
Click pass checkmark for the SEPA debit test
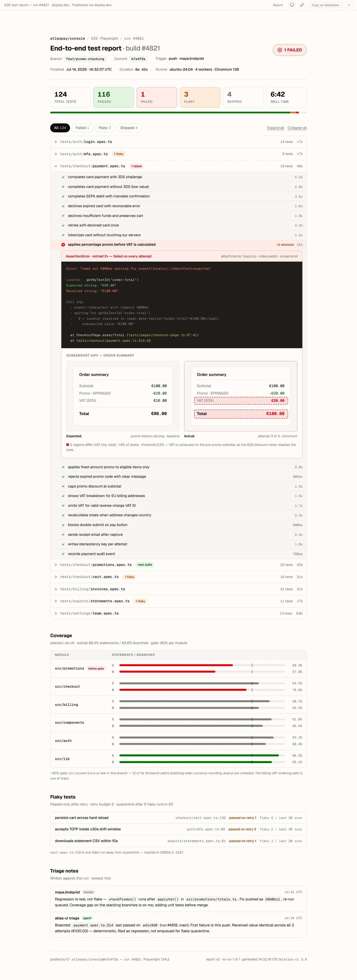coord(63,196)
